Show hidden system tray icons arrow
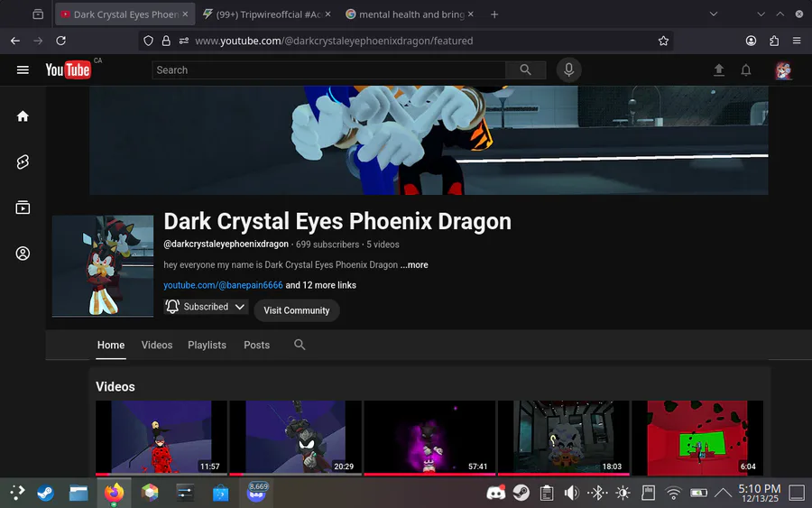The image size is (812, 508). tap(723, 493)
